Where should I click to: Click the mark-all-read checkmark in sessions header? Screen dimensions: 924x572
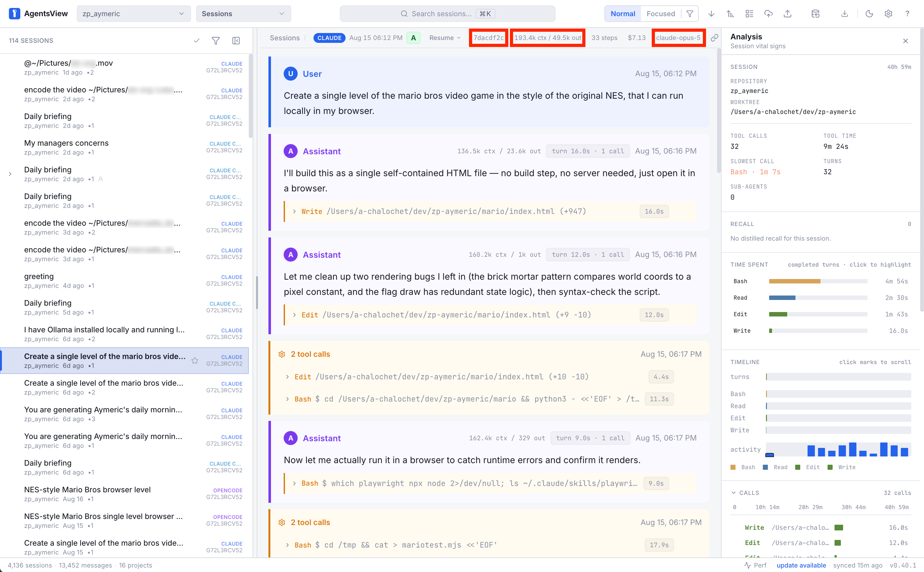(x=197, y=41)
